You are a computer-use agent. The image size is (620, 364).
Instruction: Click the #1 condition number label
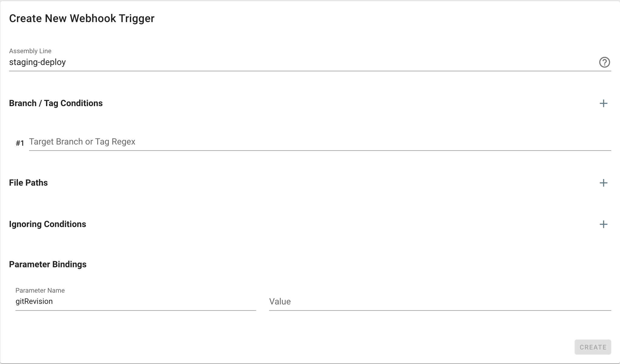coord(20,143)
